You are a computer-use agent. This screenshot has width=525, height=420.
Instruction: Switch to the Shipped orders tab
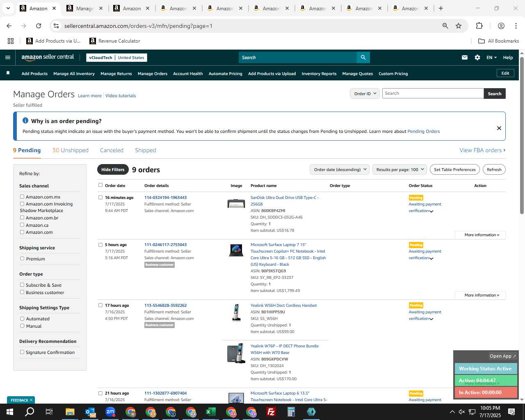click(146, 150)
